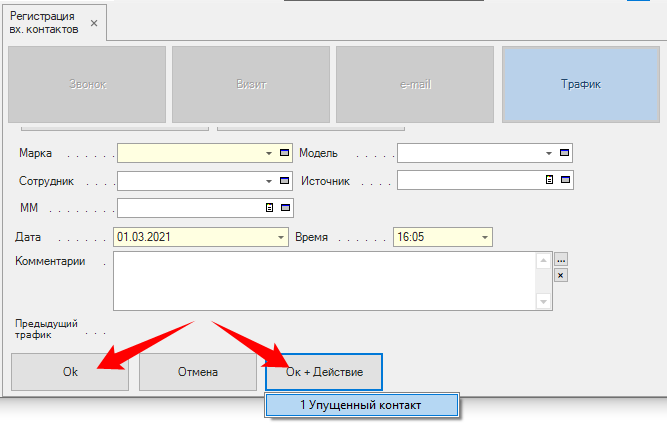Clear comments with the small x button
Image resolution: width=667 pixels, height=424 pixels.
click(561, 275)
